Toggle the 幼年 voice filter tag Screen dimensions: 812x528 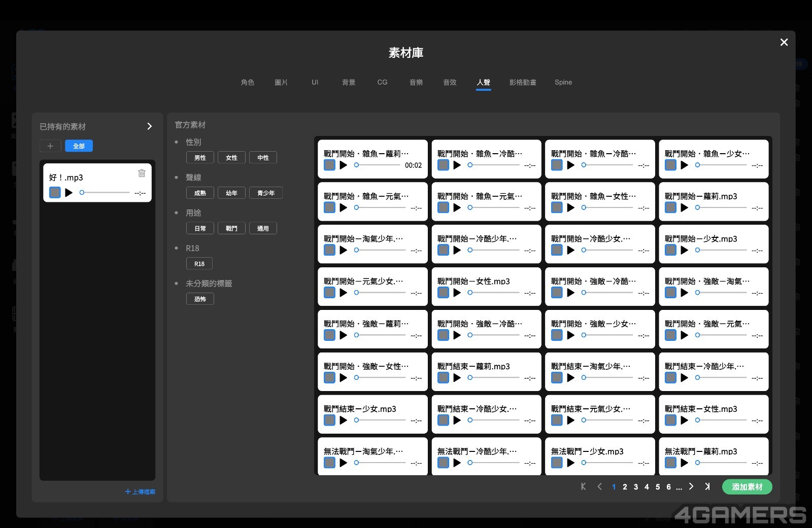point(231,193)
